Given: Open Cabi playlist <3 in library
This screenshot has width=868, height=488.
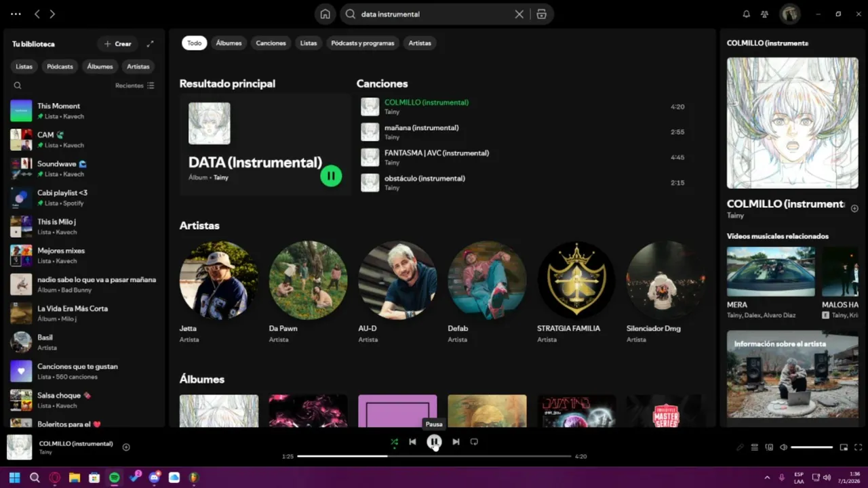Looking at the screenshot, I should click(x=84, y=197).
